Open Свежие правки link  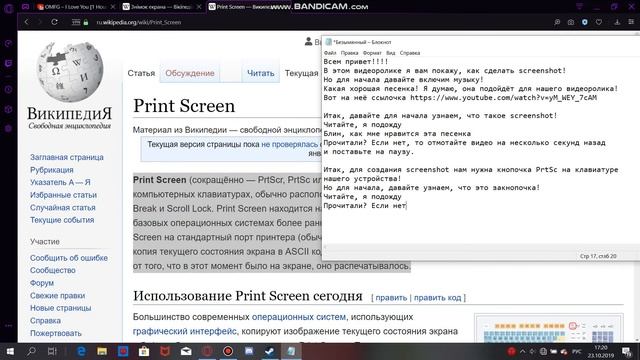(x=58, y=296)
